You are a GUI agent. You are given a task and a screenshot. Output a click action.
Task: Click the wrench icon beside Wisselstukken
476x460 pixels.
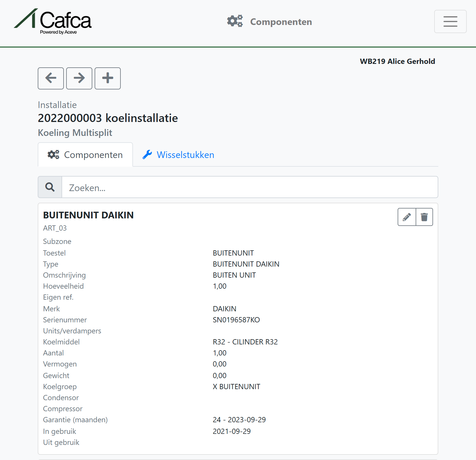[x=147, y=154]
